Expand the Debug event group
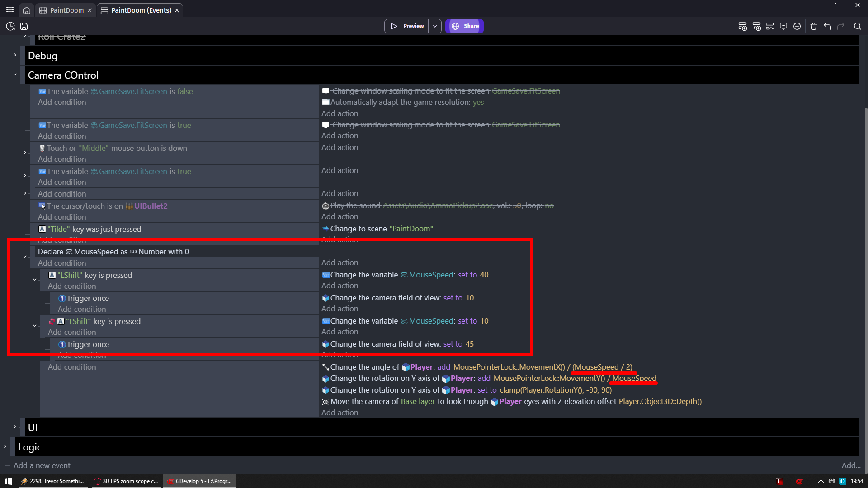868x488 pixels. (x=15, y=55)
